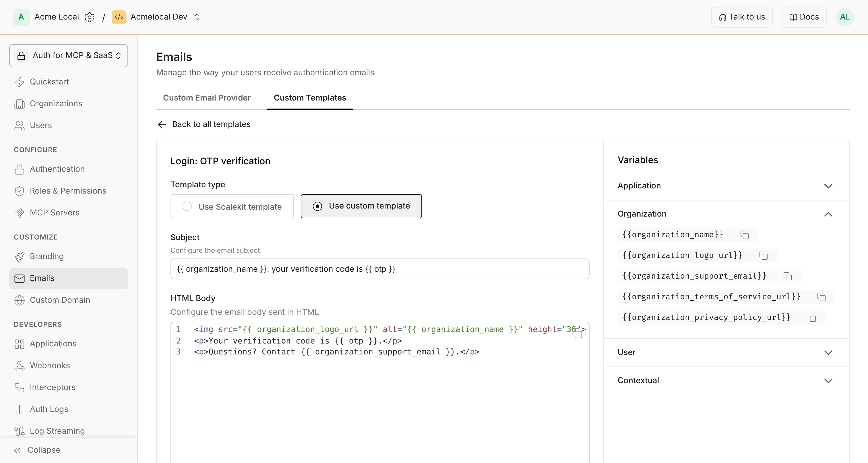Expand the User variables section
Viewport: 868px width, 463px height.
pos(726,352)
